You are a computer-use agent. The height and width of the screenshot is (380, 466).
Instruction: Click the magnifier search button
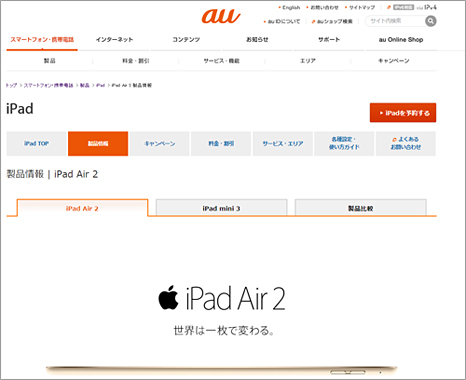[431, 21]
